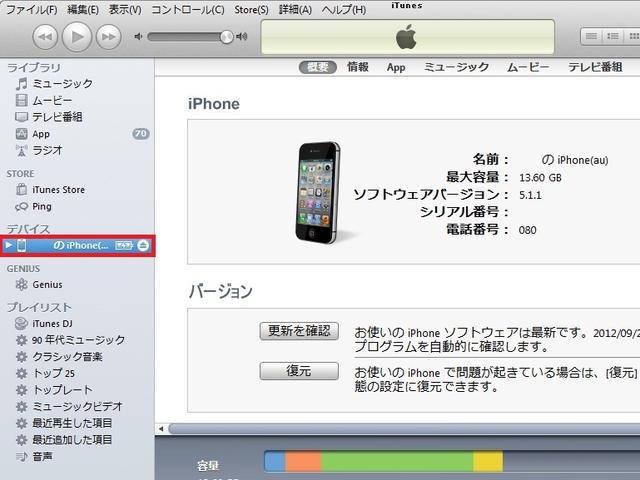
Task: Switch to list view icon
Action: pos(591,36)
